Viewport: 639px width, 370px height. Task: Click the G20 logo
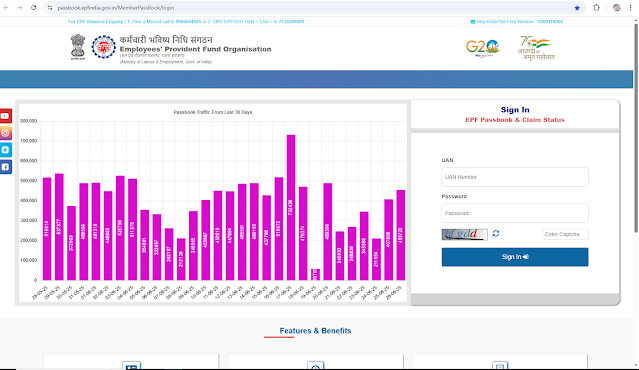[x=483, y=48]
